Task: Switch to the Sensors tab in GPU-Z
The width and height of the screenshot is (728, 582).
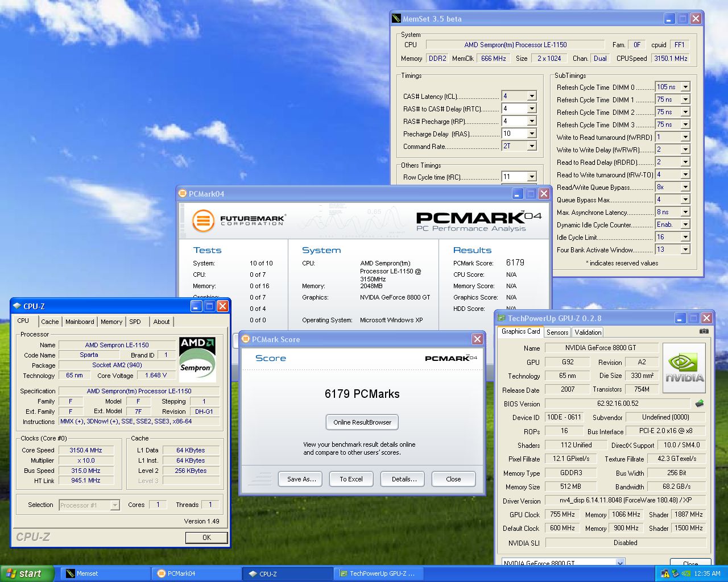Action: pos(557,332)
